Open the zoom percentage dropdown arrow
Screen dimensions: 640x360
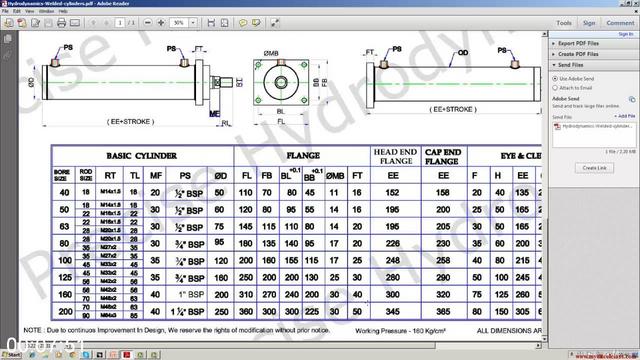point(193,23)
